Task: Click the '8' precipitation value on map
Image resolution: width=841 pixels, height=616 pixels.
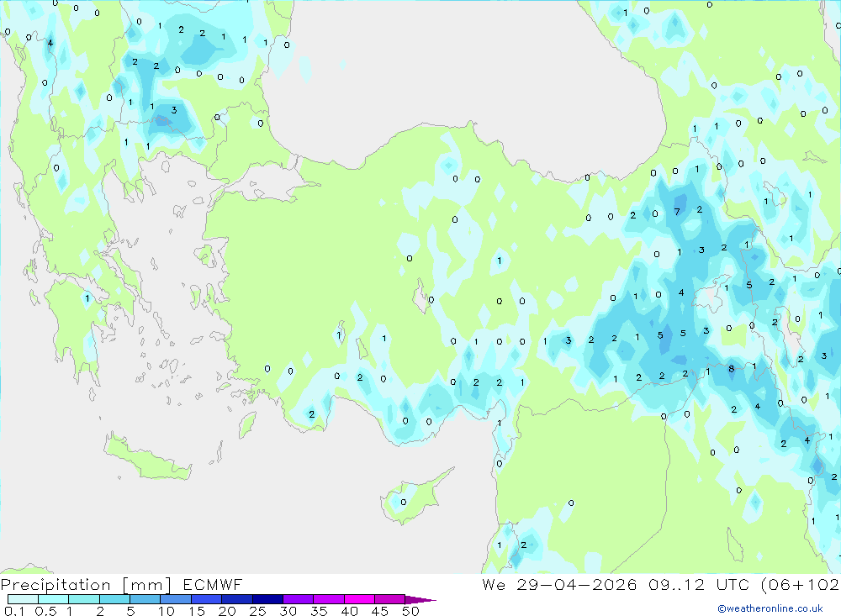Action: point(731,369)
